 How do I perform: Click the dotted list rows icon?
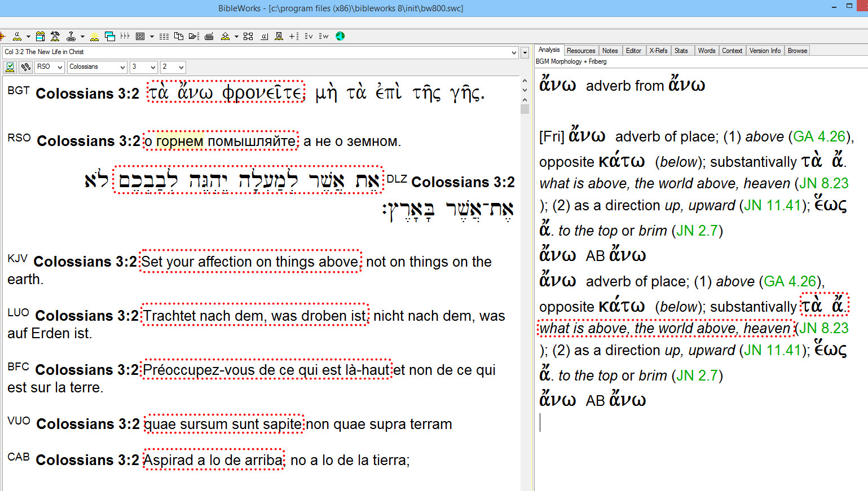tap(164, 36)
